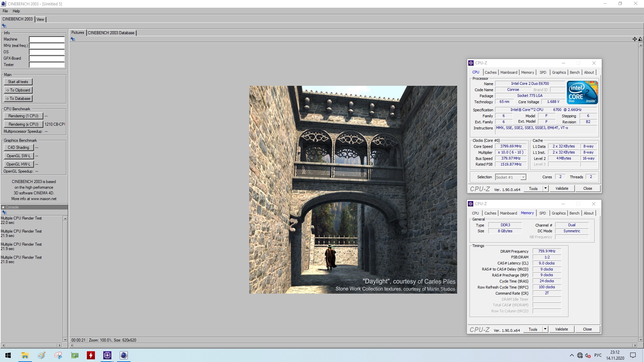Screen dimensions: 644x362
Task: Run OpenGL HW-L test
Action: 18,164
